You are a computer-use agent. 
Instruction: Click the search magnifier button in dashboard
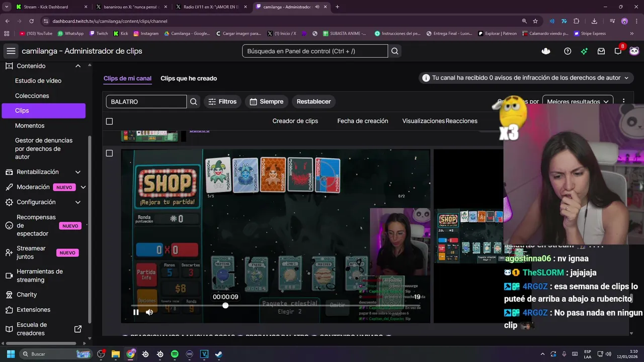point(395,51)
